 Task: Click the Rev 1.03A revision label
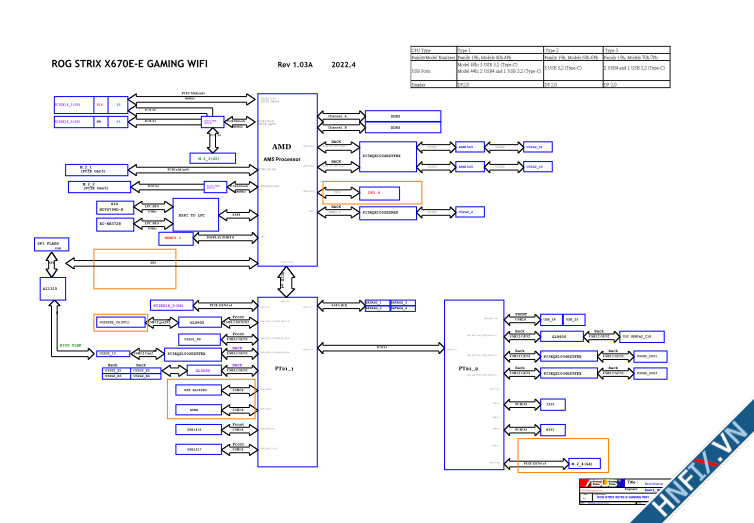295,64
